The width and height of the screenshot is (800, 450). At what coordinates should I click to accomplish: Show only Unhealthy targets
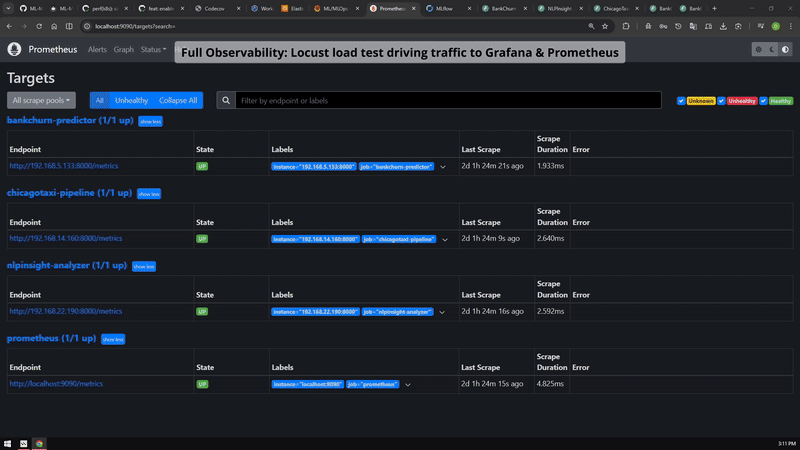(x=131, y=101)
